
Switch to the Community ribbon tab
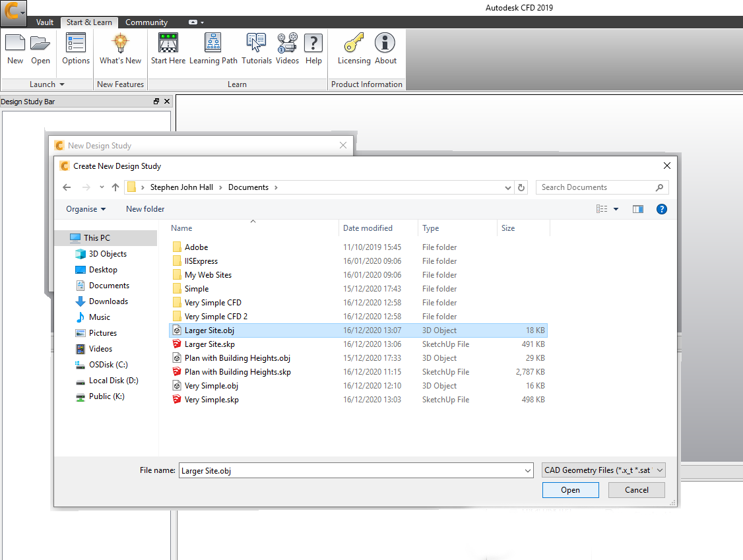point(146,22)
